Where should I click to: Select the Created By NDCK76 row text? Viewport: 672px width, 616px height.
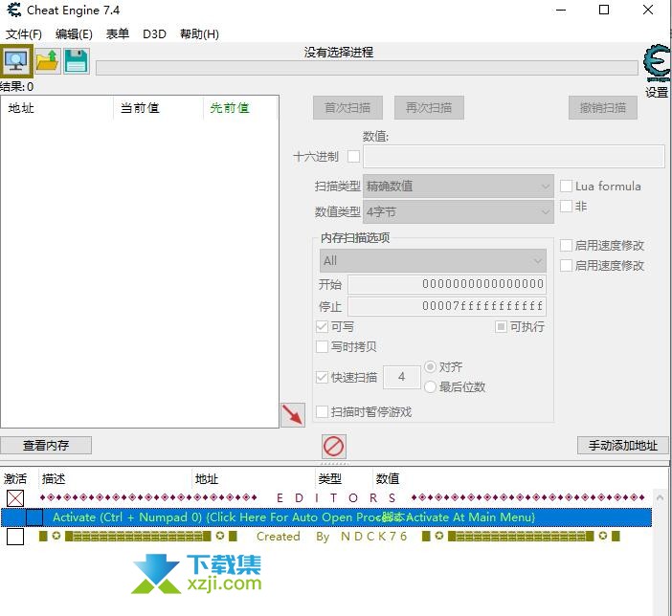pyautogui.click(x=331, y=537)
